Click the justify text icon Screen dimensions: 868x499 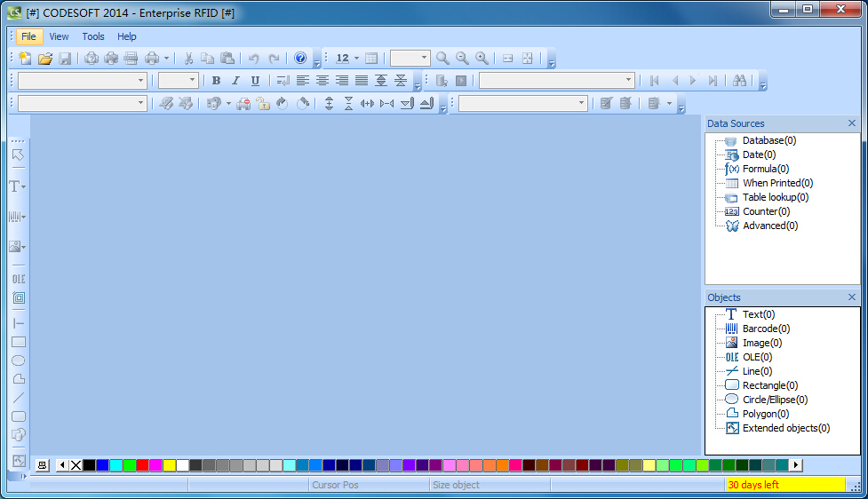(x=362, y=81)
